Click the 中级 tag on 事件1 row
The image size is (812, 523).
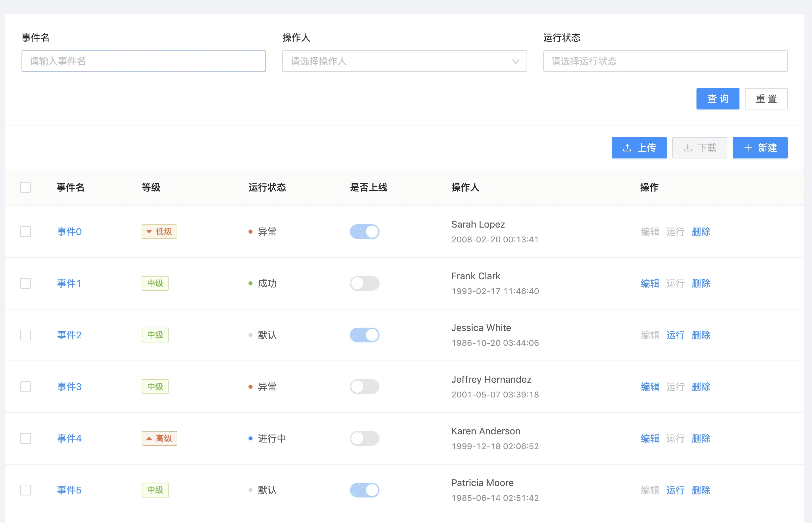click(155, 283)
